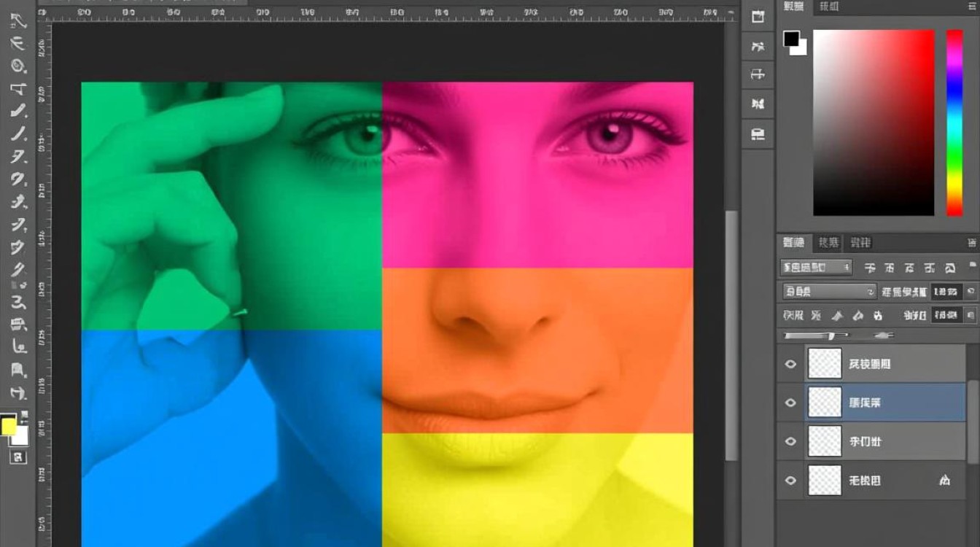The image size is (980, 547).
Task: Select the bottom locked layer by its name
Action: click(x=866, y=480)
